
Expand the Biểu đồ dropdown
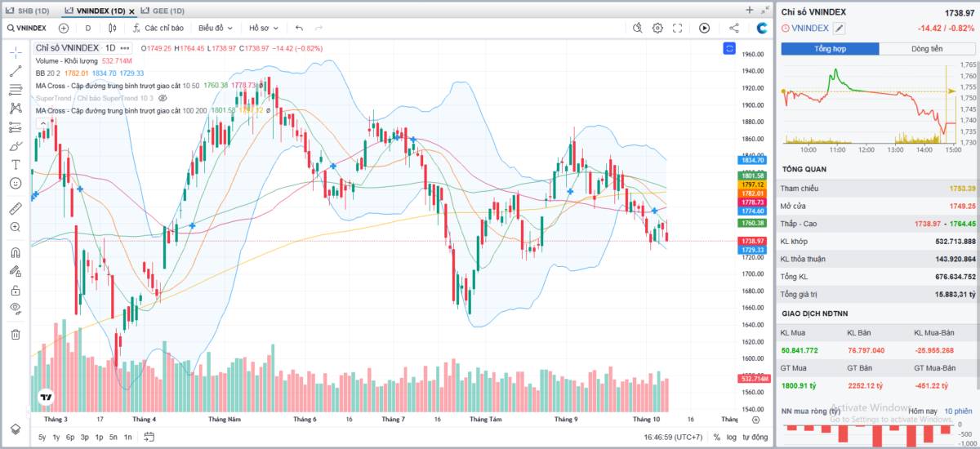click(216, 28)
